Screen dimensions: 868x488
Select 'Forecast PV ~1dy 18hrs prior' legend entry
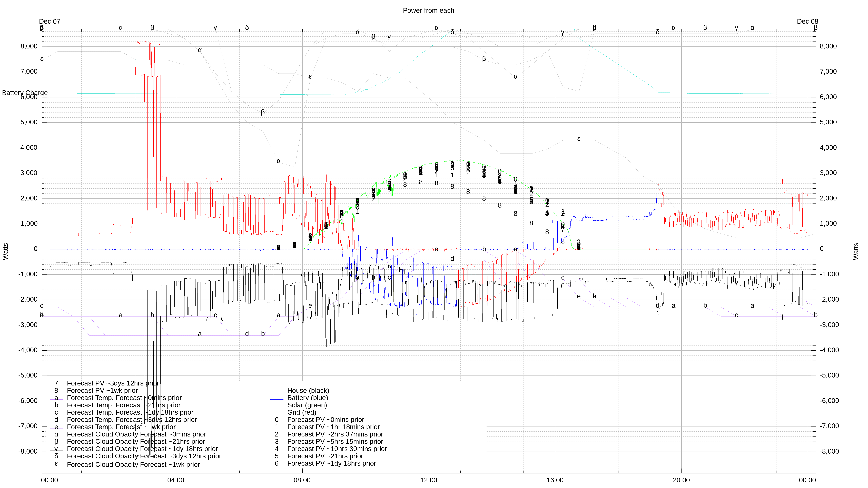point(332,463)
